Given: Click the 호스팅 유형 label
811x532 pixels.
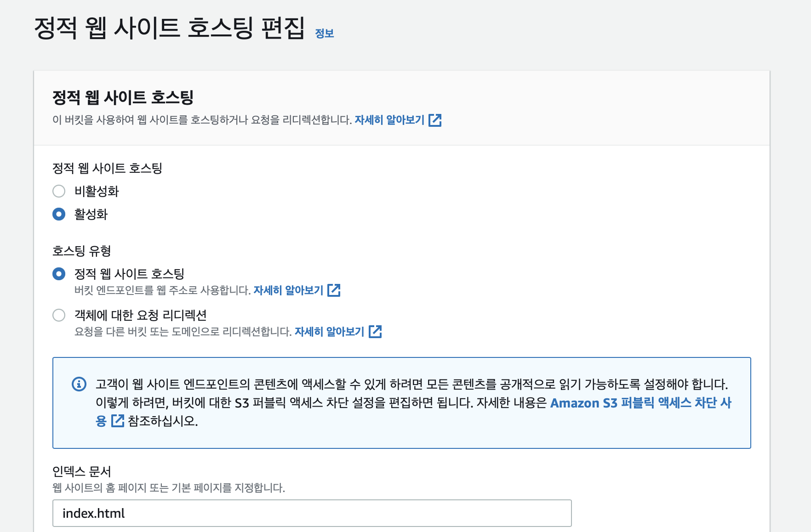Looking at the screenshot, I should [x=82, y=251].
